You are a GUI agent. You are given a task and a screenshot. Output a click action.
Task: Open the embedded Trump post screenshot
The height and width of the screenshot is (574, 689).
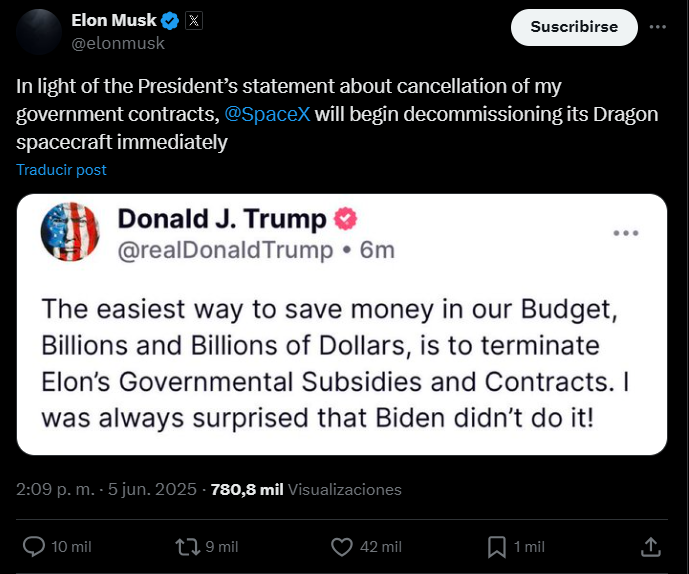pyautogui.click(x=341, y=325)
